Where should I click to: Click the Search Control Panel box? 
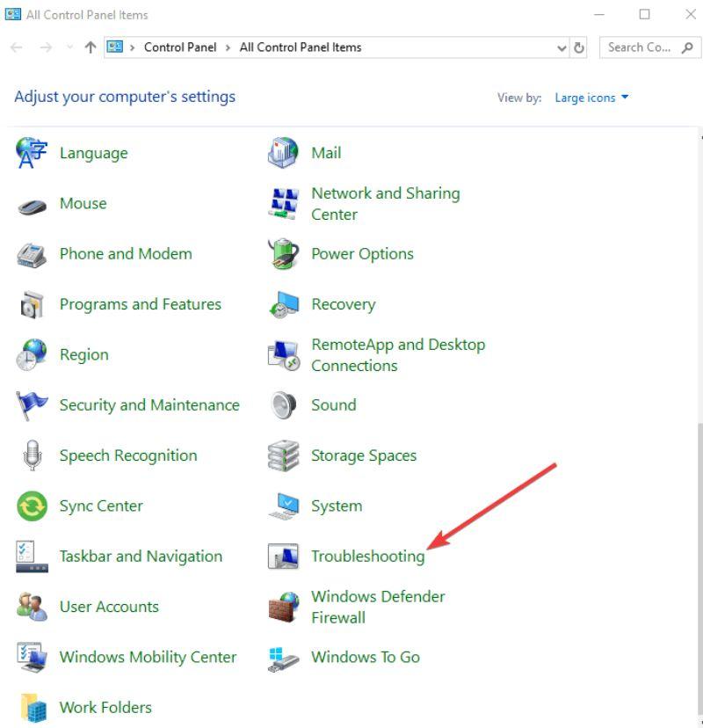coord(649,47)
